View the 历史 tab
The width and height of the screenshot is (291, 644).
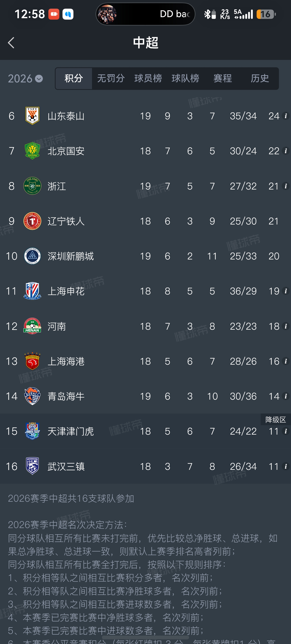260,79
